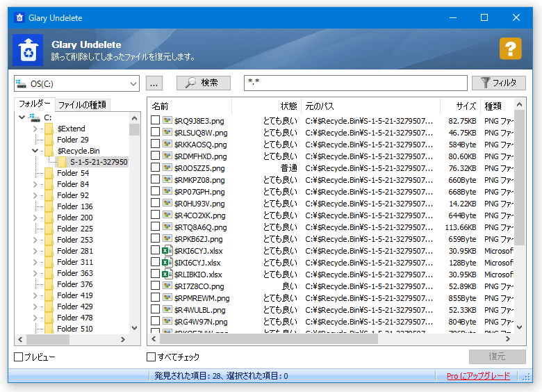542x392 pixels.
Task: Click the image icon of $RPMREWM.png
Action: [167, 297]
